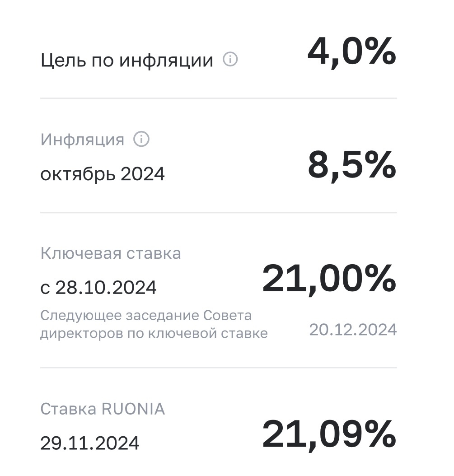Select the с 28.10.2024 date text
454x476 pixels.
tap(98, 287)
